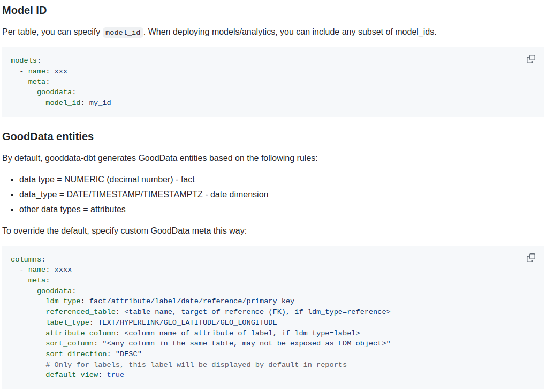Viewport: 547px width, 392px height.
Task: Click the other data types attributes bullet
Action: point(72,209)
